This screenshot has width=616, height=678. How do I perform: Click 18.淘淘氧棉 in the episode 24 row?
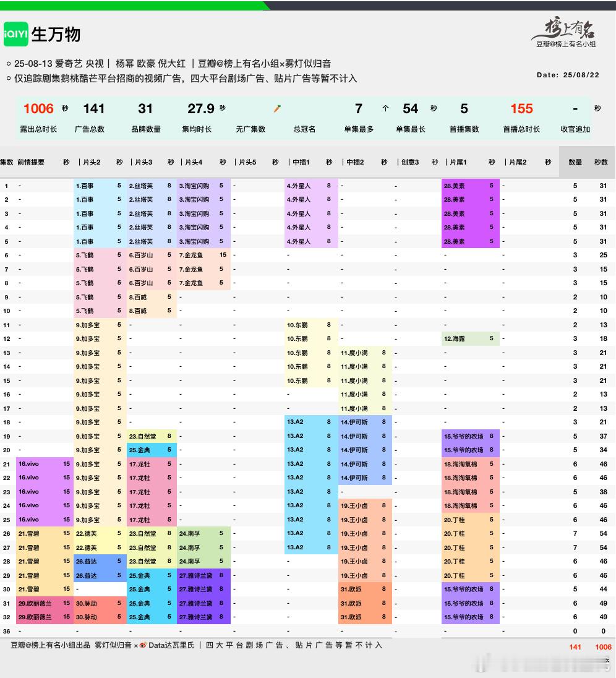[x=460, y=505]
